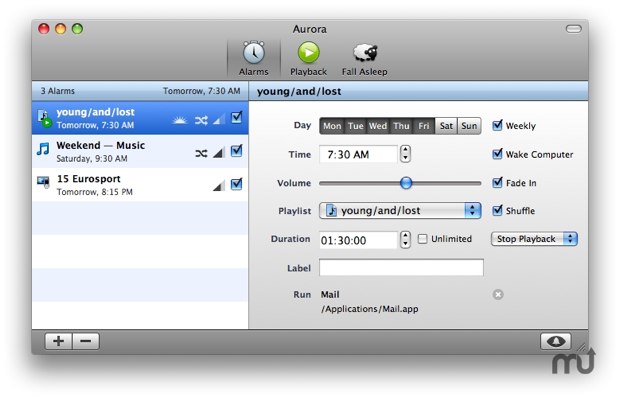Select the young/and/lost alarm title in list
The image size is (620, 398).
pyautogui.click(x=95, y=112)
